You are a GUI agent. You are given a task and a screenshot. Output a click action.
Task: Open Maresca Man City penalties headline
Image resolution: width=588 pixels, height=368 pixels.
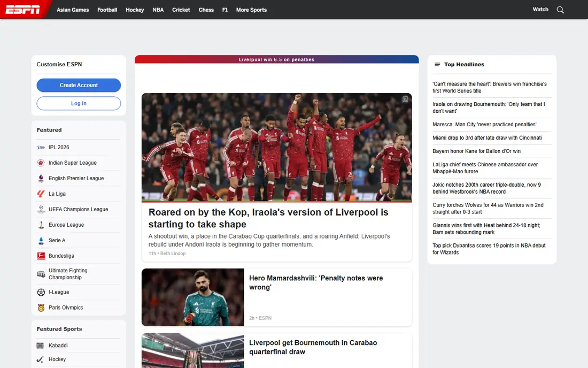pos(484,125)
